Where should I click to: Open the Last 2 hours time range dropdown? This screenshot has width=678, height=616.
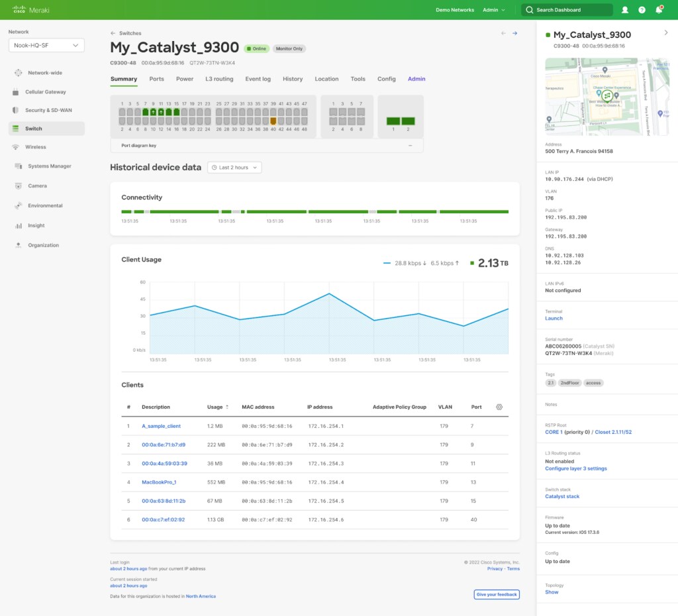(x=234, y=168)
